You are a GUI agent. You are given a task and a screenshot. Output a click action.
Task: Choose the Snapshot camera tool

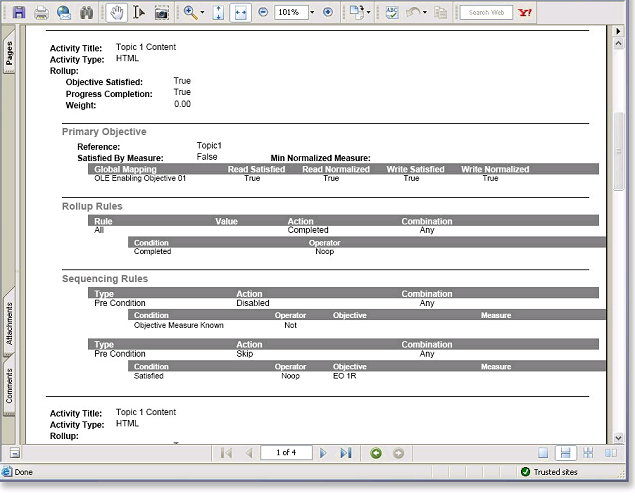point(162,13)
